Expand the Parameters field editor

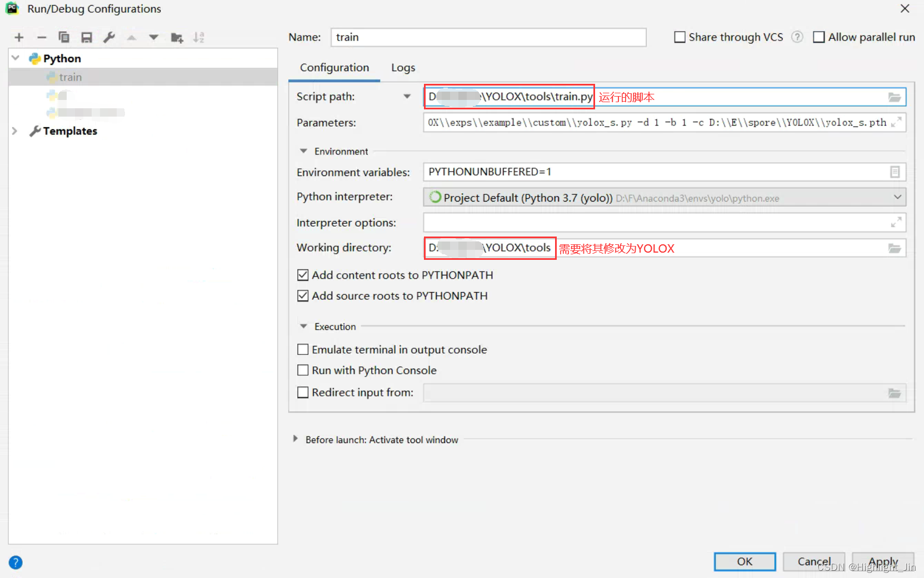(x=896, y=122)
